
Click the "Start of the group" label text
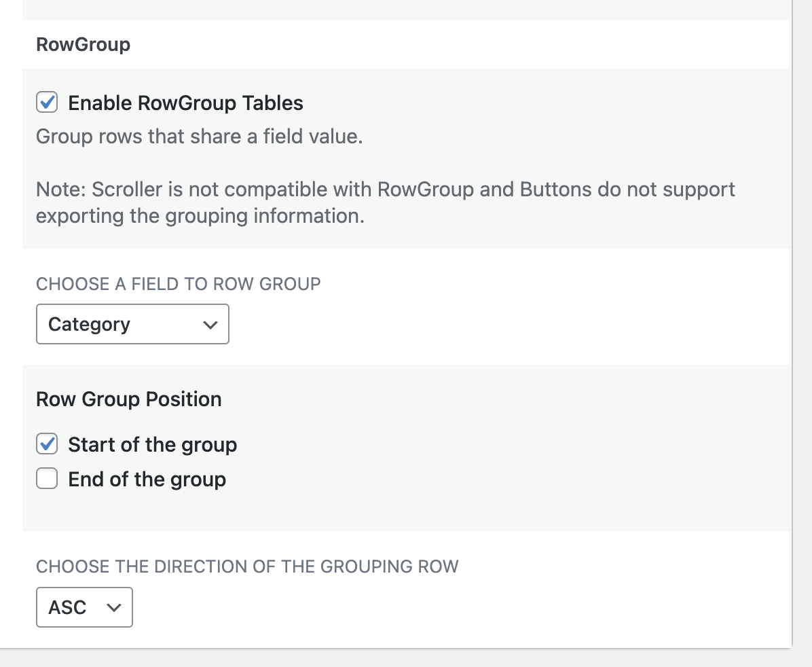(x=152, y=445)
